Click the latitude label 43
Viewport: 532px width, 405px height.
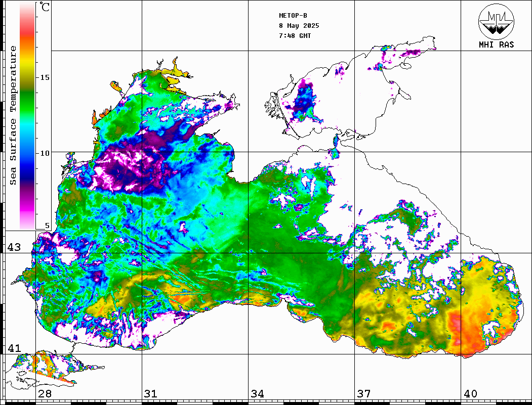[x=14, y=247]
